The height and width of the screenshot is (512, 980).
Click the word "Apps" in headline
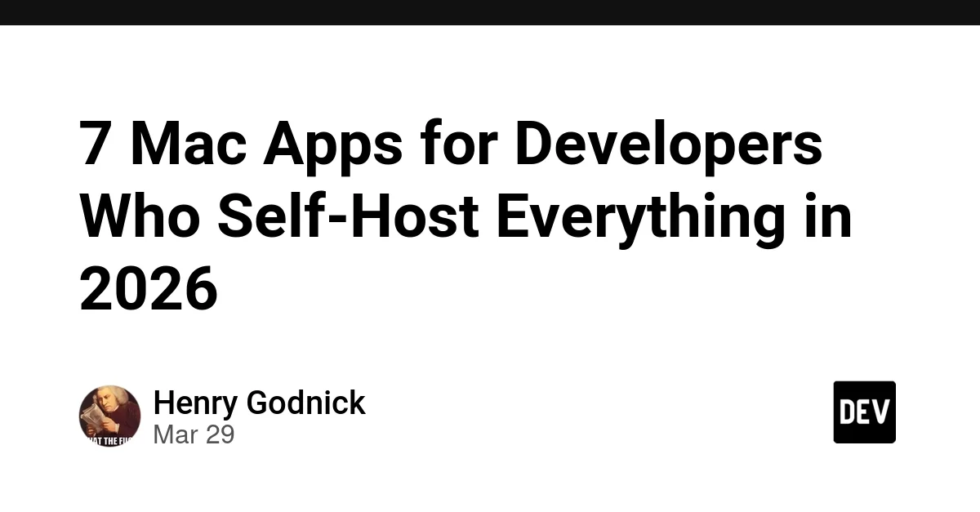coord(332,144)
